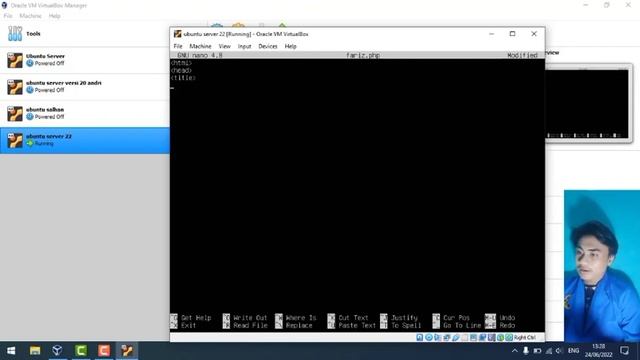Open File Explorer from the taskbar

click(35, 351)
